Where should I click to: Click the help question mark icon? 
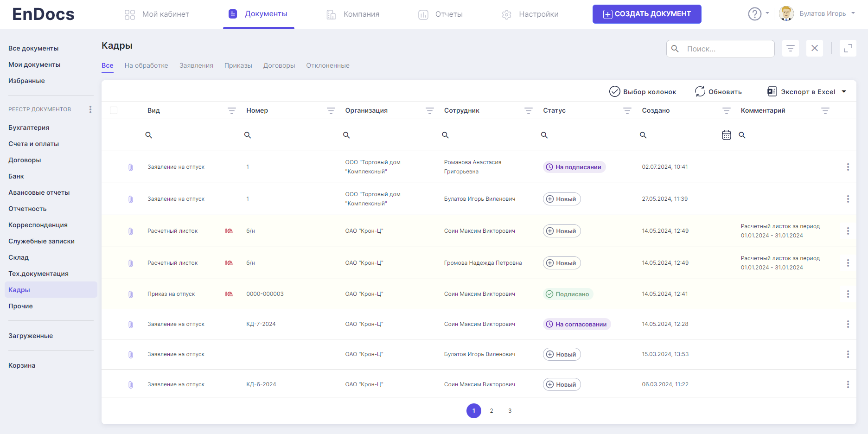tap(754, 14)
